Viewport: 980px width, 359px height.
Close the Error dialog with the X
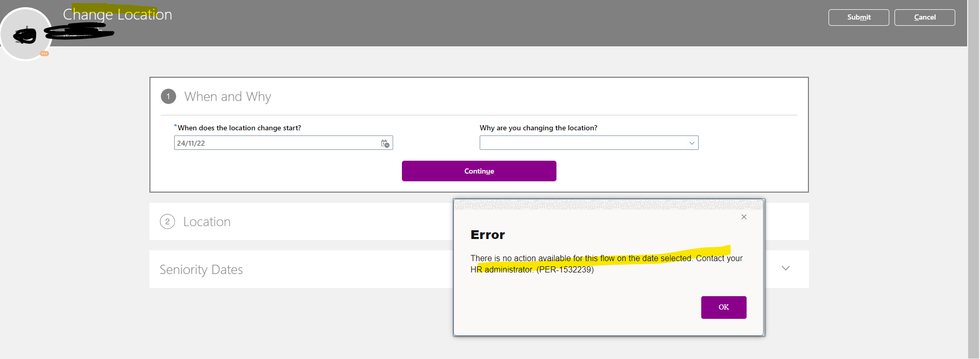click(x=744, y=217)
